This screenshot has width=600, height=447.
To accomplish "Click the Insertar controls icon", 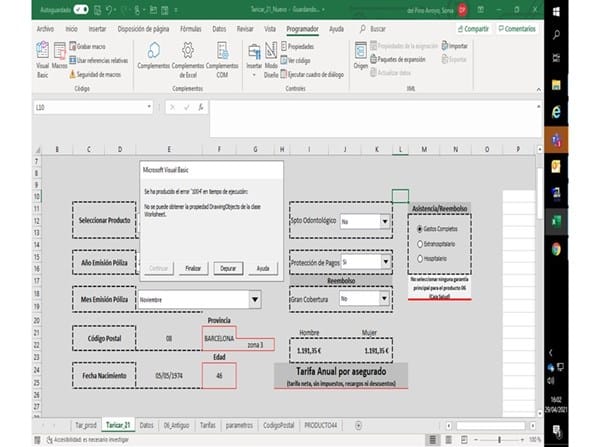I will (254, 55).
